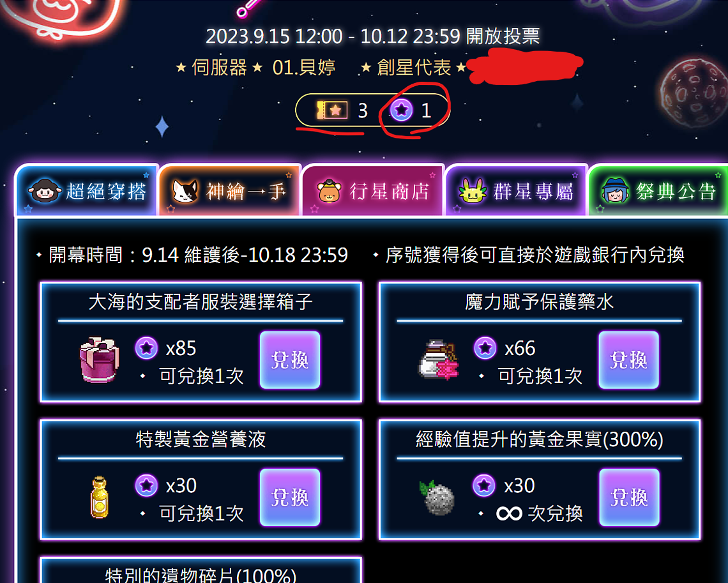Click the star coin beside golden fruit x30
Image resolution: width=728 pixels, height=583 pixels.
(484, 485)
